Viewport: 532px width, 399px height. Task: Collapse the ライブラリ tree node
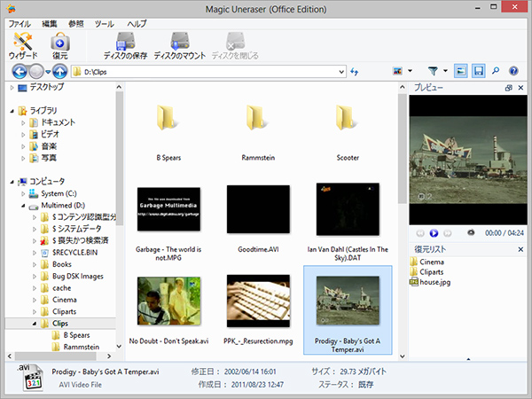coord(12,111)
